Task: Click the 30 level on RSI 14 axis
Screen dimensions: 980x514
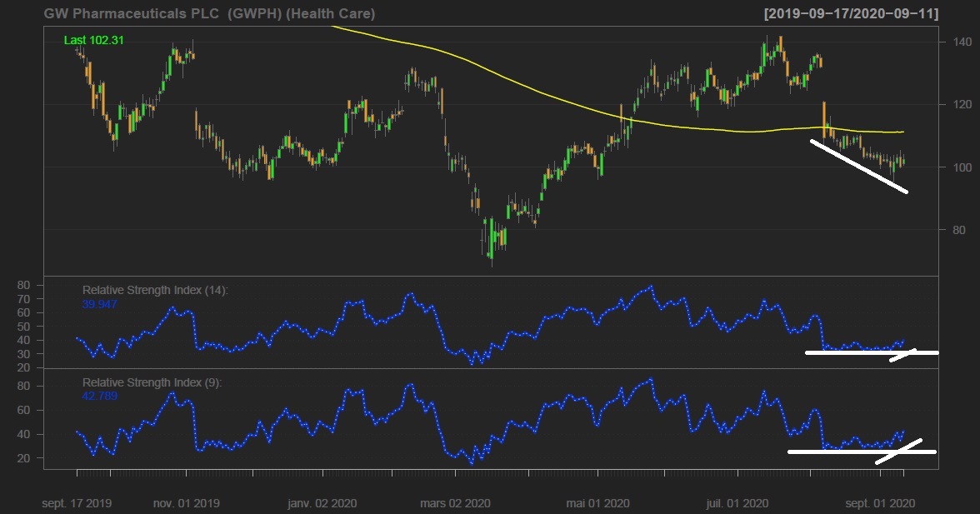Action: coord(23,354)
